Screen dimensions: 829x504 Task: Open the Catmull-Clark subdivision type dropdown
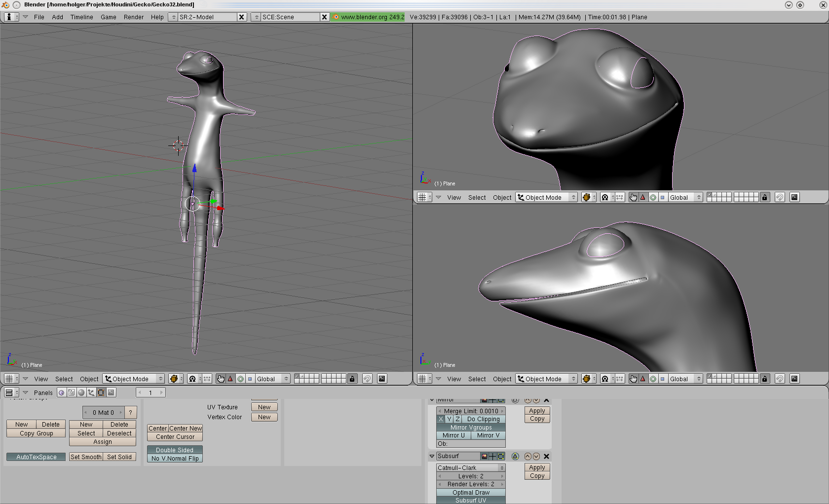471,468
